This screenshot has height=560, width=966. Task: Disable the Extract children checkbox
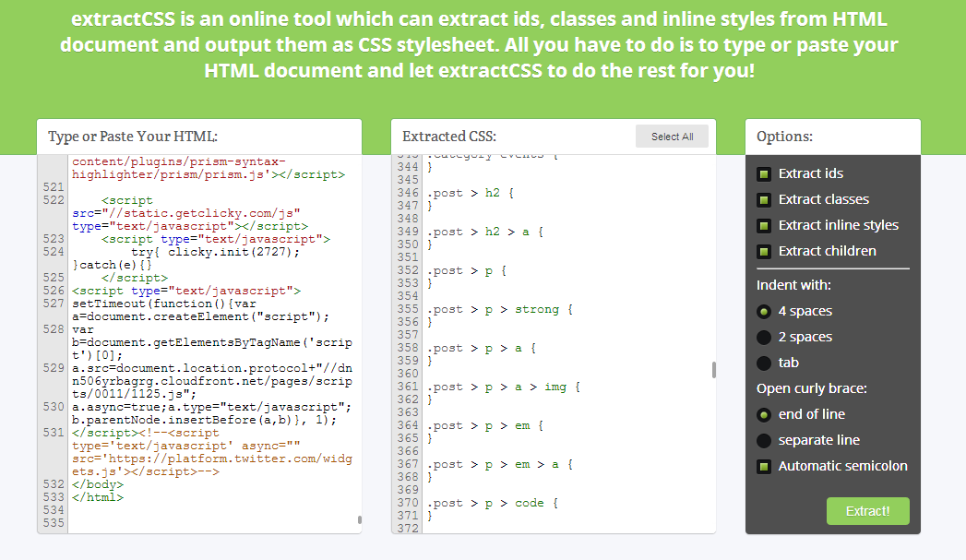764,251
